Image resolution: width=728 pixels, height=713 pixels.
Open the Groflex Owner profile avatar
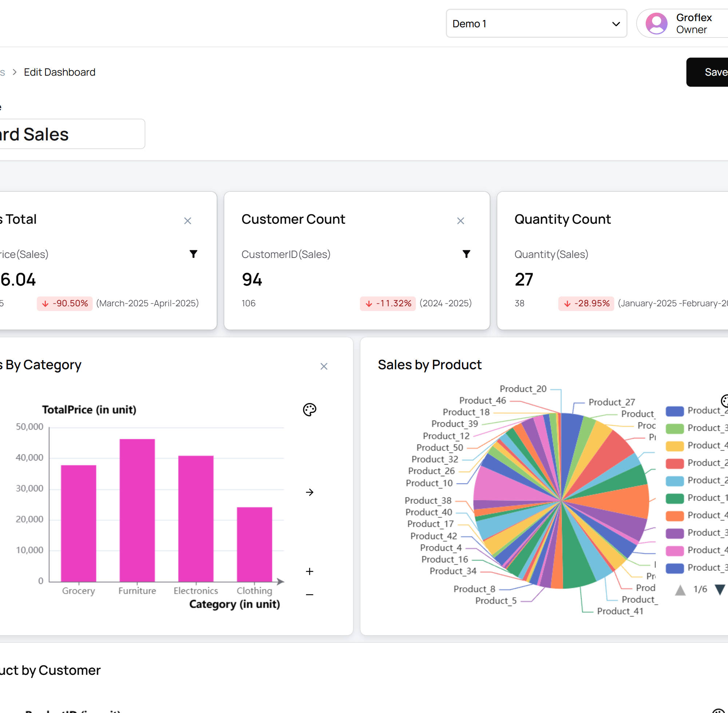tap(656, 23)
